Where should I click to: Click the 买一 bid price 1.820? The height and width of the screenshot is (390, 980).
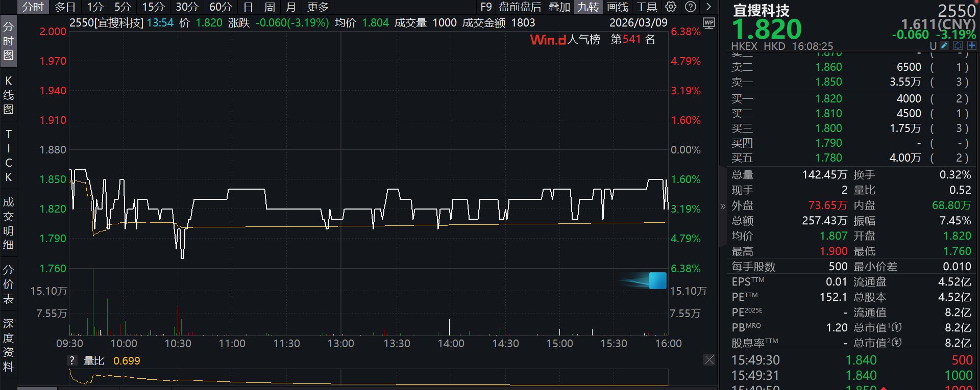coord(828,98)
